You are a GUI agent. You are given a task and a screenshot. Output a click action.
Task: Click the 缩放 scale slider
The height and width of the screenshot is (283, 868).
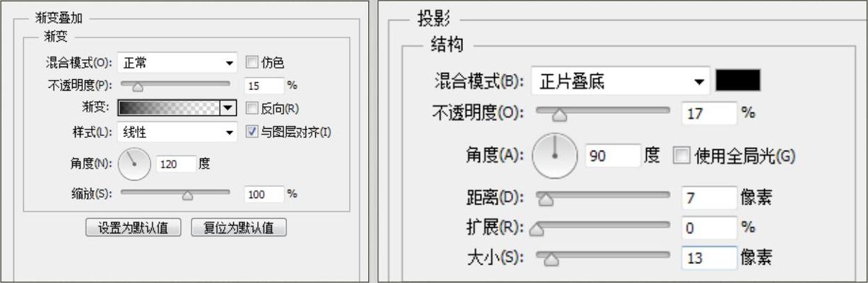pos(175,192)
